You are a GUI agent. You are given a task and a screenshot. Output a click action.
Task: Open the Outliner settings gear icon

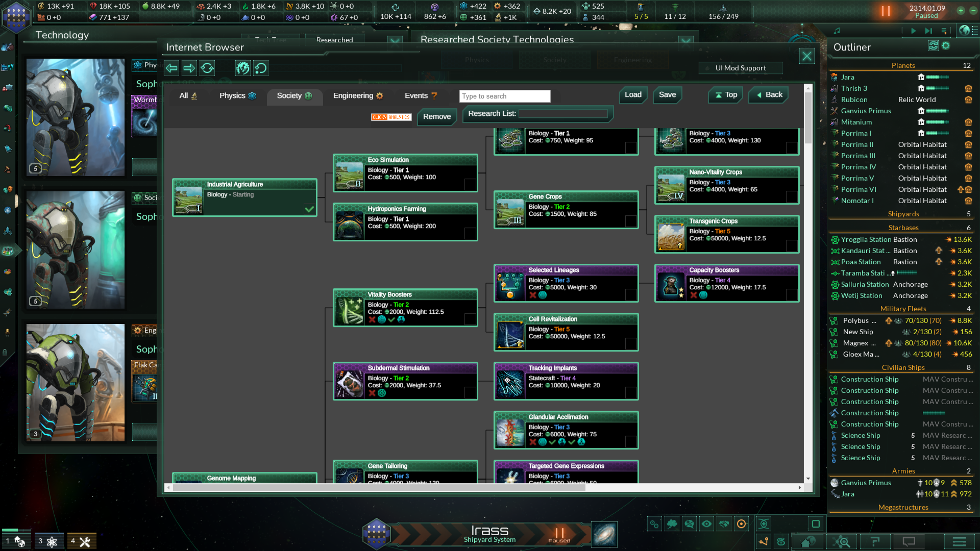click(x=947, y=46)
